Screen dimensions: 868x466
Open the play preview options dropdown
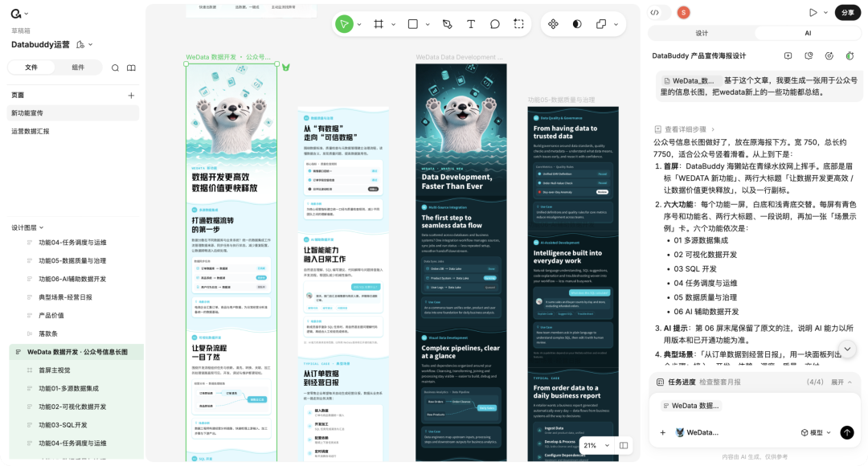point(826,12)
